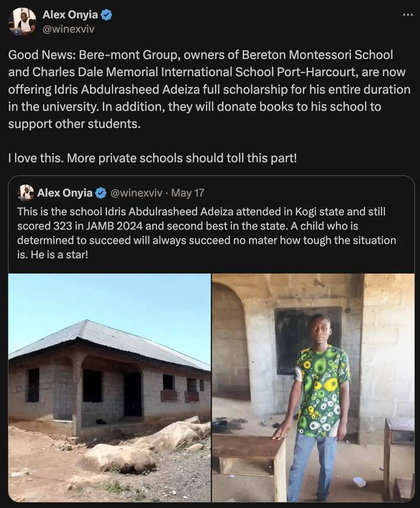Screen dimensions: 420x508
Task: Click the @winexviv handle under the top name
Action: pos(69,29)
